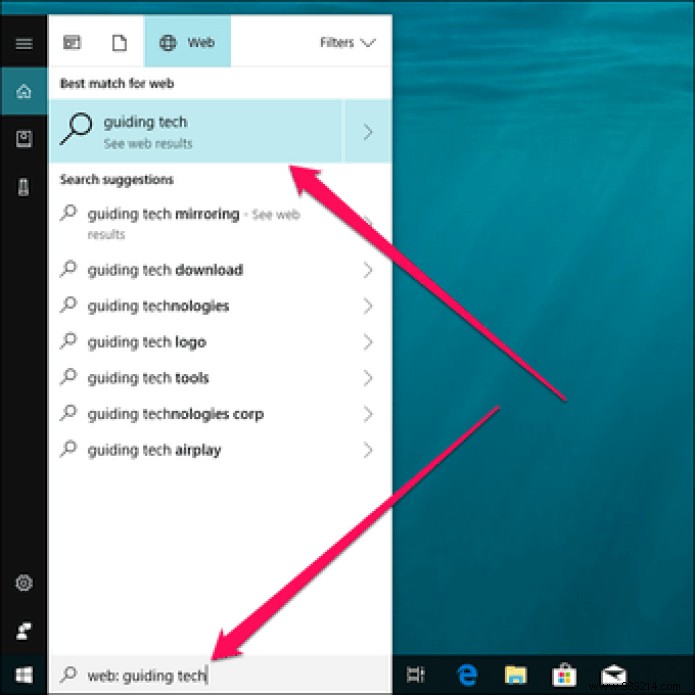Click the large magnifier icon in best match
Viewport: 695px width, 695px height.
coord(76,129)
